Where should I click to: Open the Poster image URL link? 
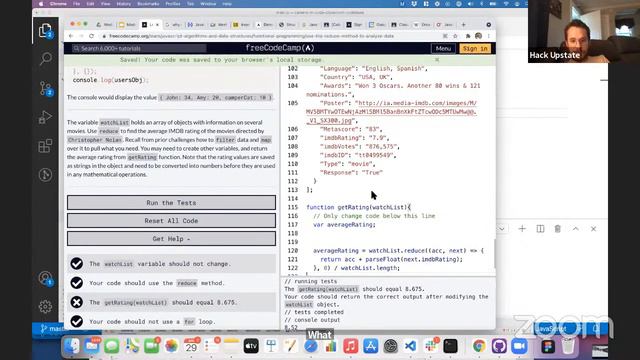coord(391,112)
